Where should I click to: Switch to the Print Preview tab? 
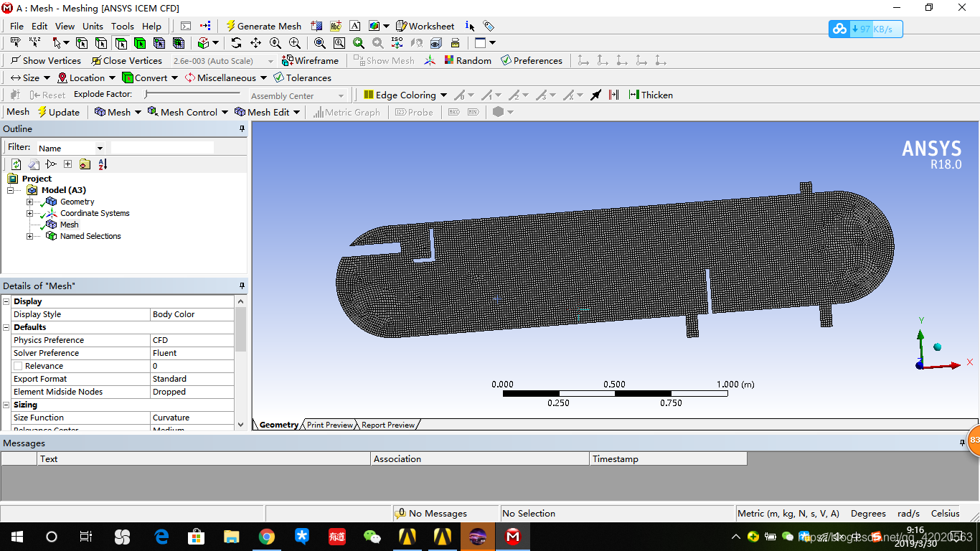pyautogui.click(x=330, y=425)
